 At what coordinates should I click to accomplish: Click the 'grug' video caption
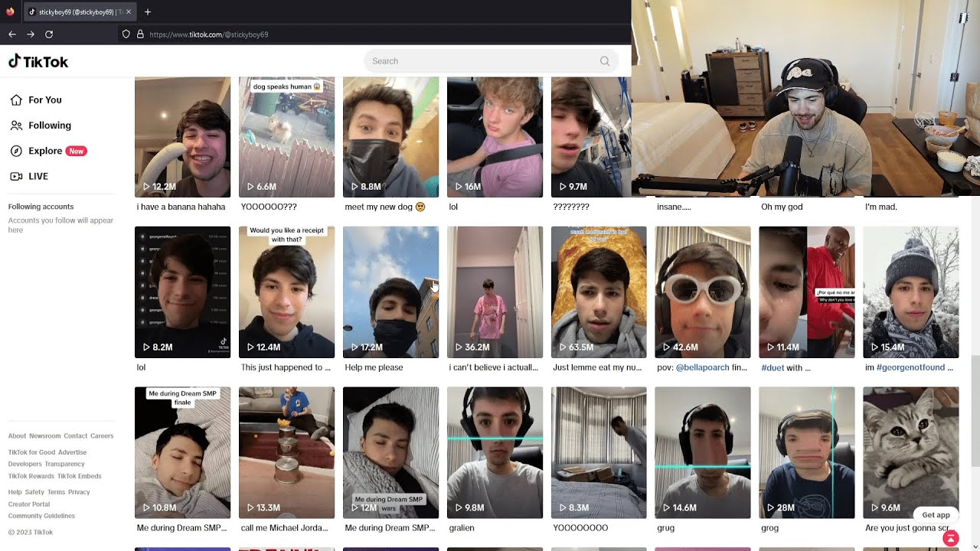[x=665, y=528]
